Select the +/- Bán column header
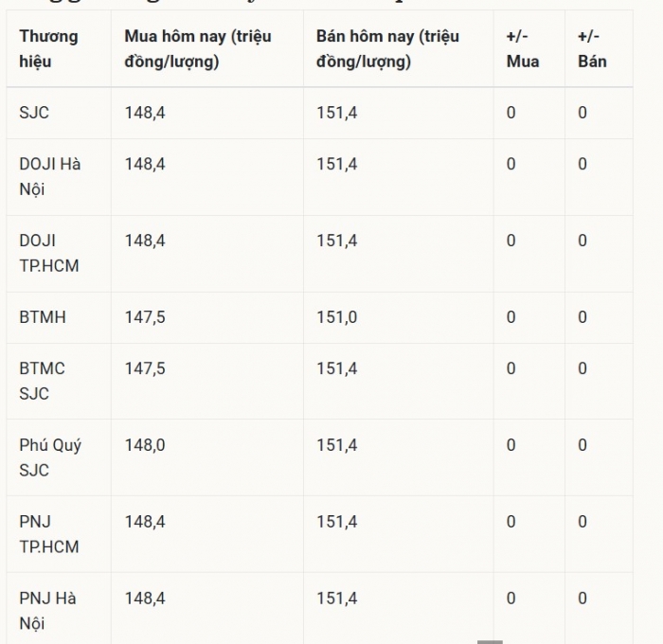This screenshot has width=663, height=644. (599, 48)
